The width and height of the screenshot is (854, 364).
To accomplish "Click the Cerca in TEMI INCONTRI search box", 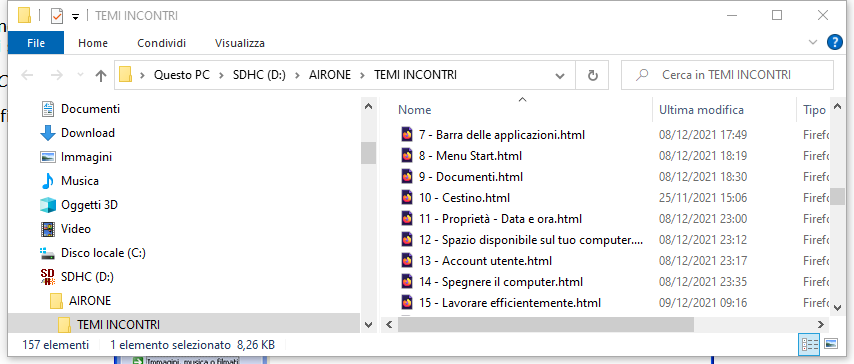I will coord(727,75).
